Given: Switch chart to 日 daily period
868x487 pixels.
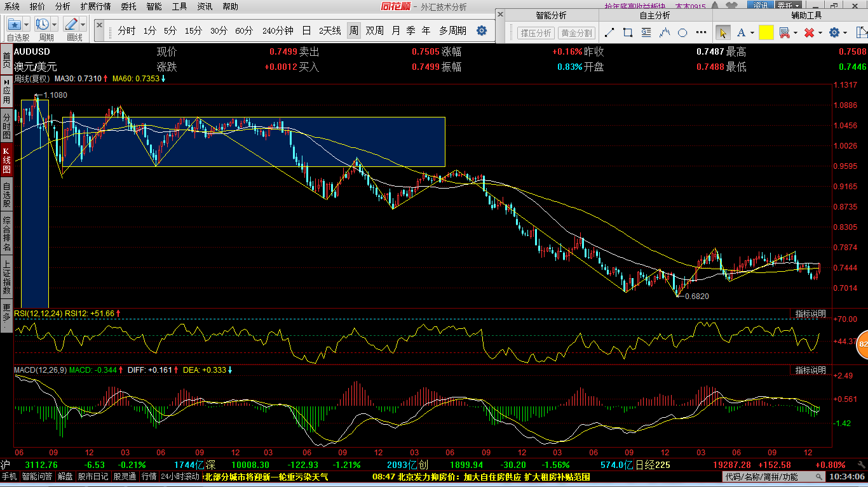Looking at the screenshot, I should (x=307, y=30).
